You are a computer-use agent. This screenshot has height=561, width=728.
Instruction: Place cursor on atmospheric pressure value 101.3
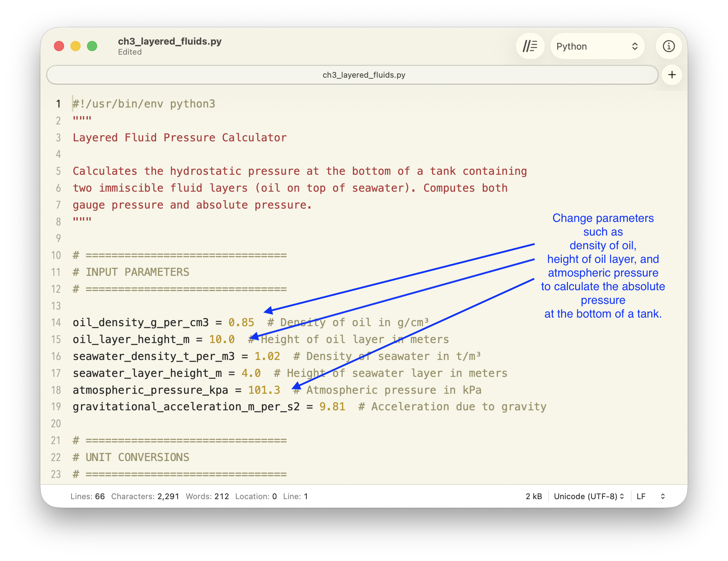click(264, 390)
